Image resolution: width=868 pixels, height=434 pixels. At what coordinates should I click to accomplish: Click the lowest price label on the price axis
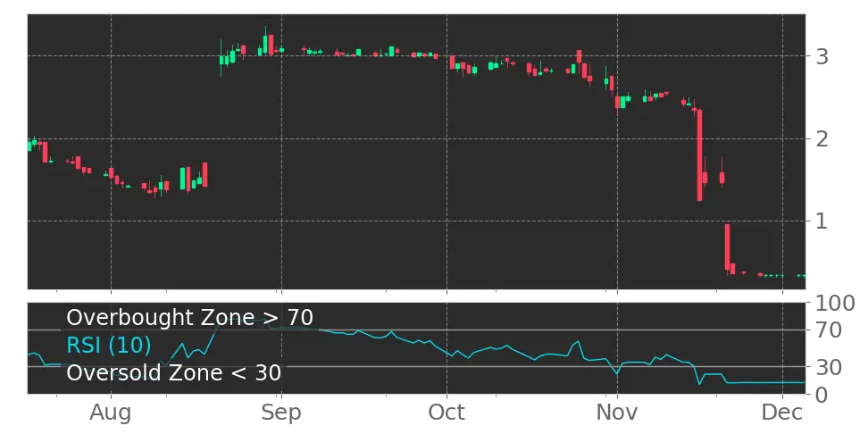coord(818,219)
